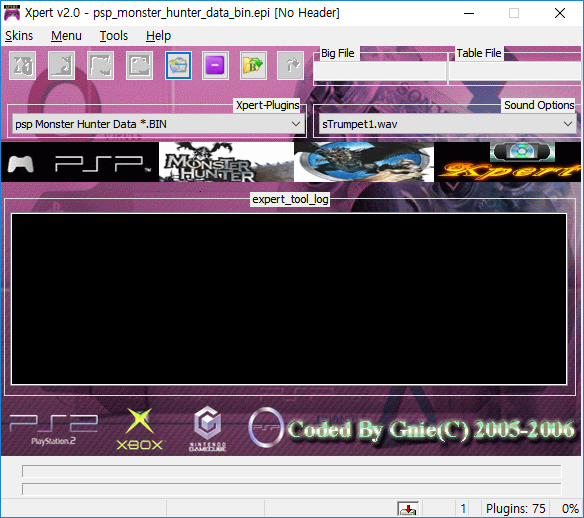
Task: Click the fourth grayed-out framed toolbar button
Action: point(139,66)
